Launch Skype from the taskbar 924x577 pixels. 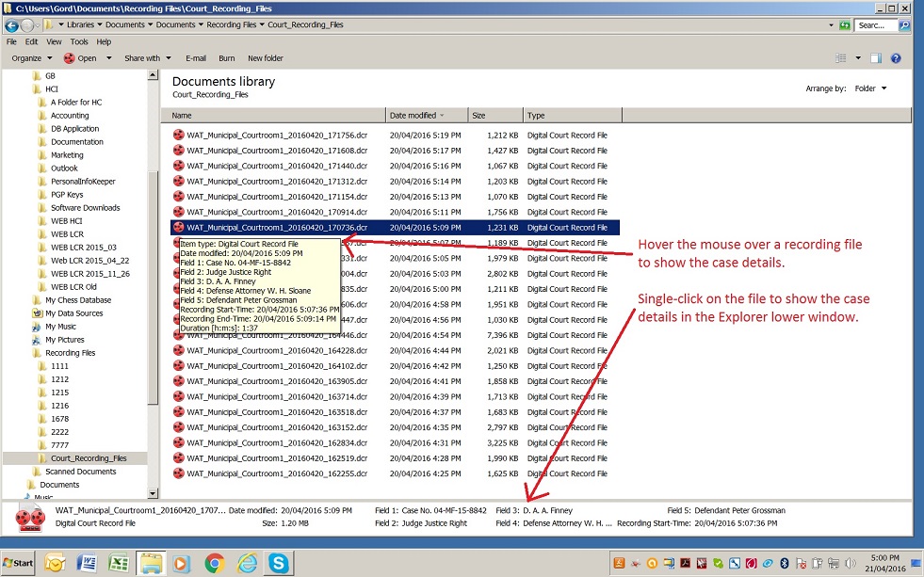pos(278,563)
